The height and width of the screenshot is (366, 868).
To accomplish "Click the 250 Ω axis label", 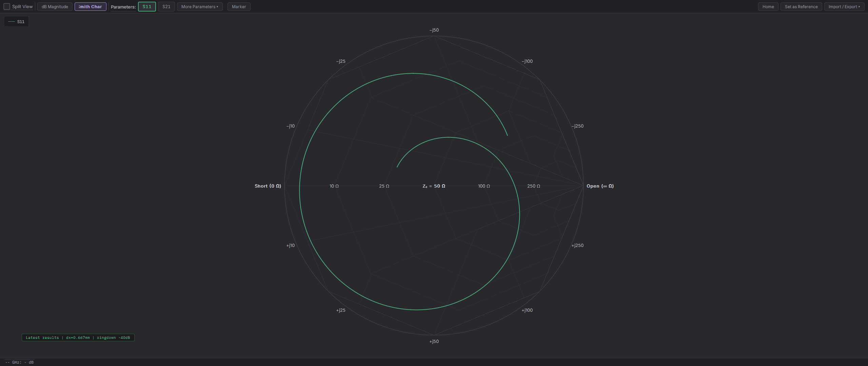I will [534, 186].
